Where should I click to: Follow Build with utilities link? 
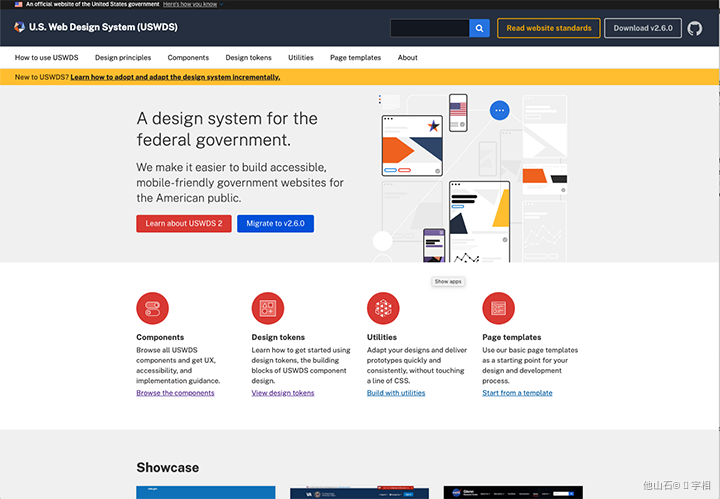click(x=396, y=393)
